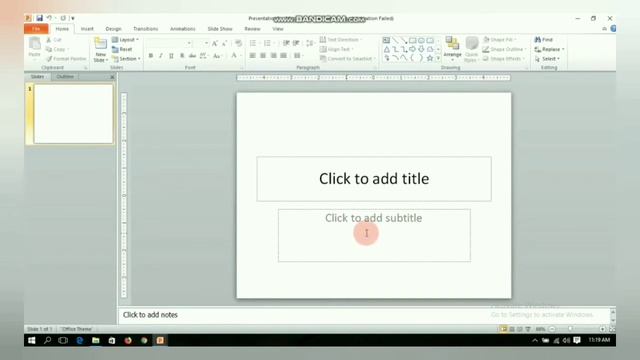Undo the last action in the title bar
Image resolution: width=640 pixels, height=360 pixels.
click(49, 18)
